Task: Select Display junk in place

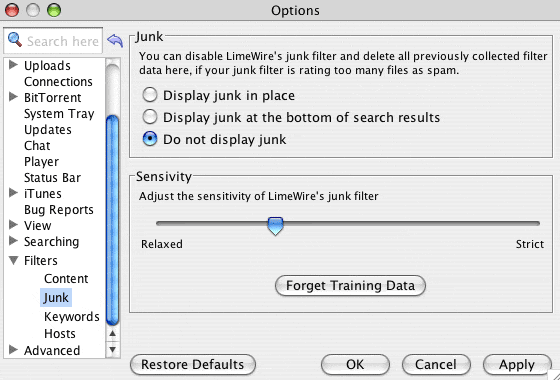Action: (x=219, y=95)
